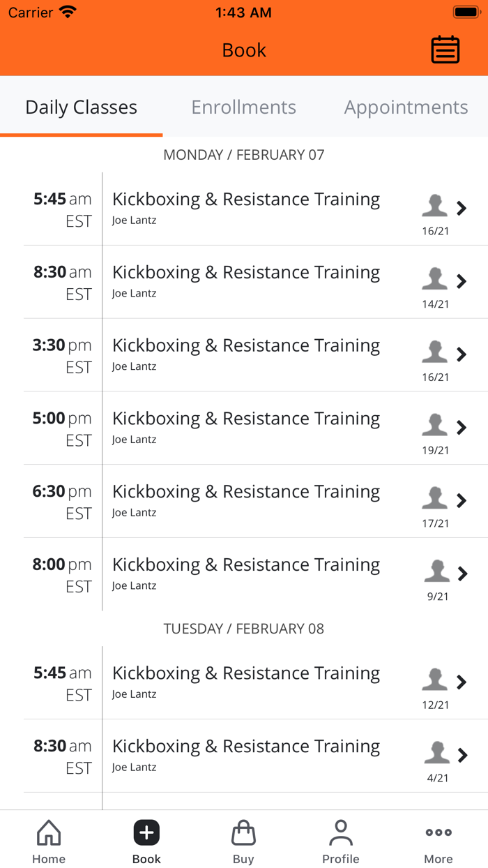Viewport: 488px width, 868px height.
Task: Tap attendee icon for Tuesday 5:45 am class
Action: point(434,680)
